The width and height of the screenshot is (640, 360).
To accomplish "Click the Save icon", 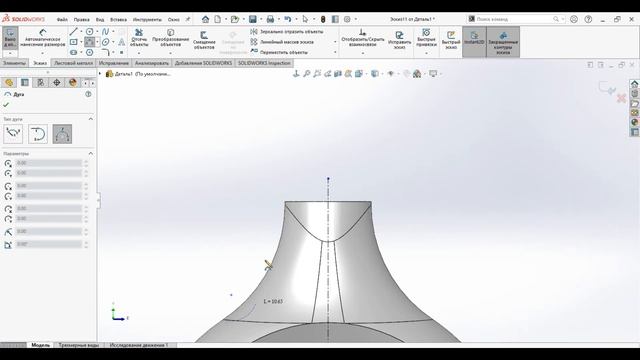I will click(x=253, y=19).
